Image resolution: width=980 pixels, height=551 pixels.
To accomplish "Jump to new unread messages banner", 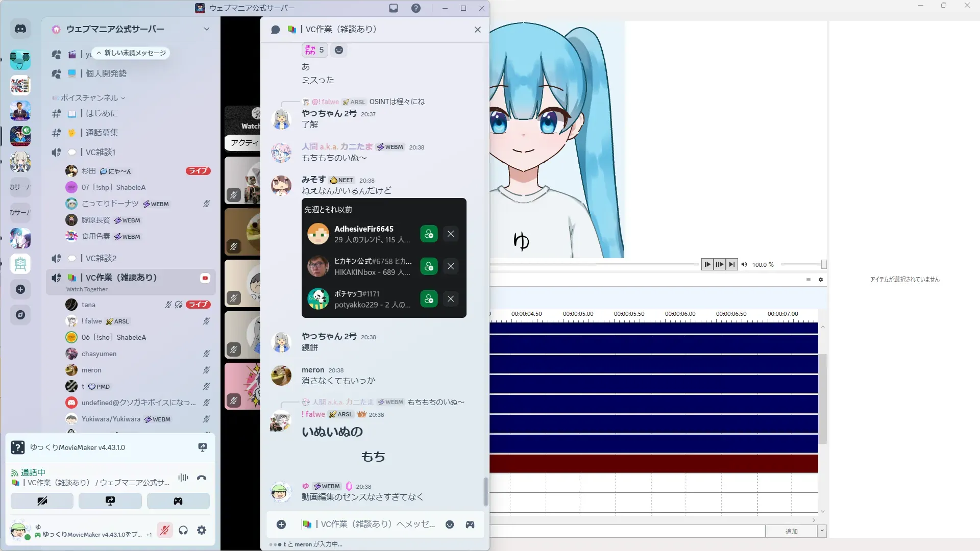I will (x=132, y=53).
